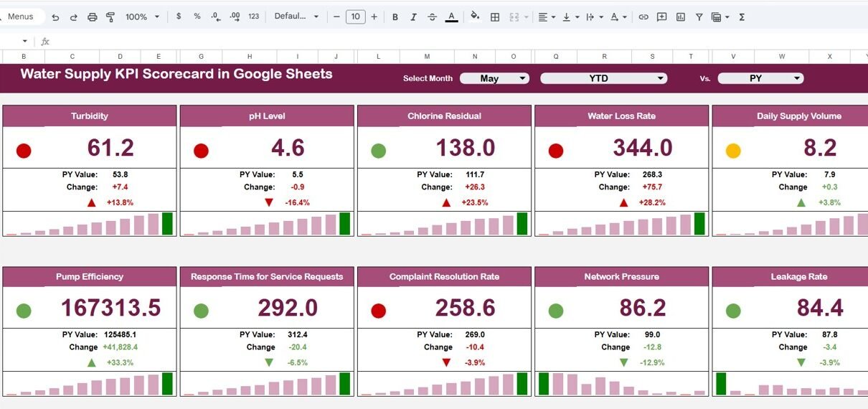Toggle bold formatting
The width and height of the screenshot is (868, 409).
[395, 17]
